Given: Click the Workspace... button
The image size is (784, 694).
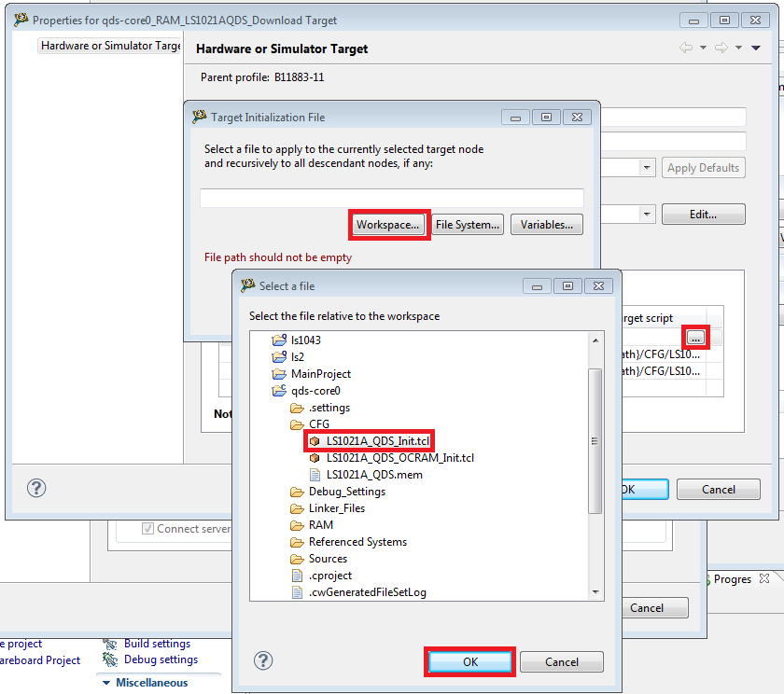Looking at the screenshot, I should 387,225.
